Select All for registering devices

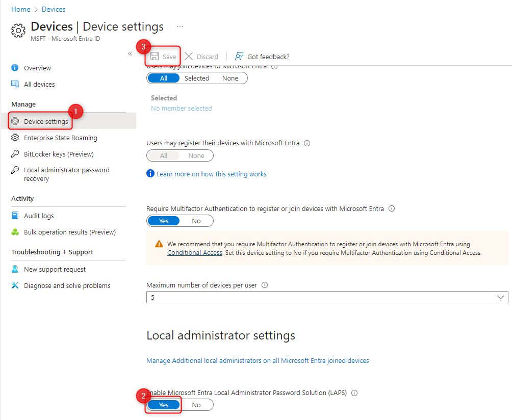click(164, 155)
